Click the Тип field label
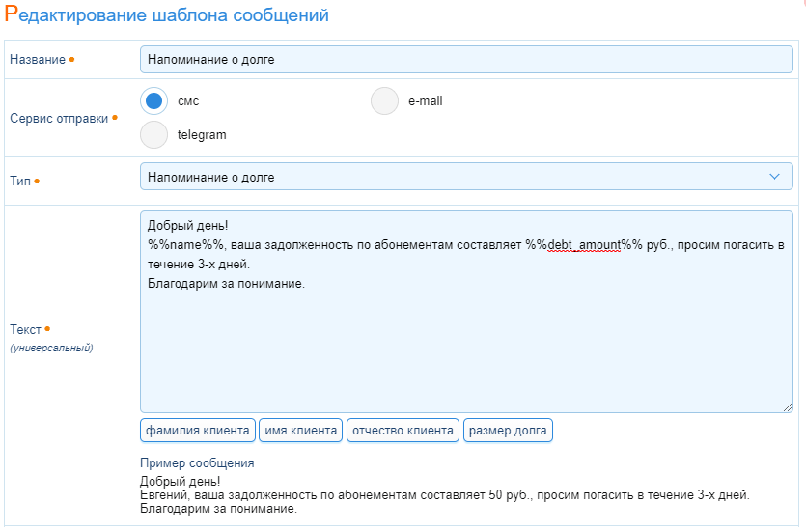The image size is (806, 532). (20, 181)
